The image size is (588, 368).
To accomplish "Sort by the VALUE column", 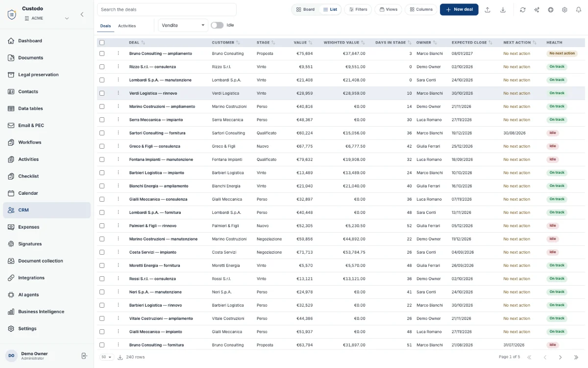I will click(303, 43).
